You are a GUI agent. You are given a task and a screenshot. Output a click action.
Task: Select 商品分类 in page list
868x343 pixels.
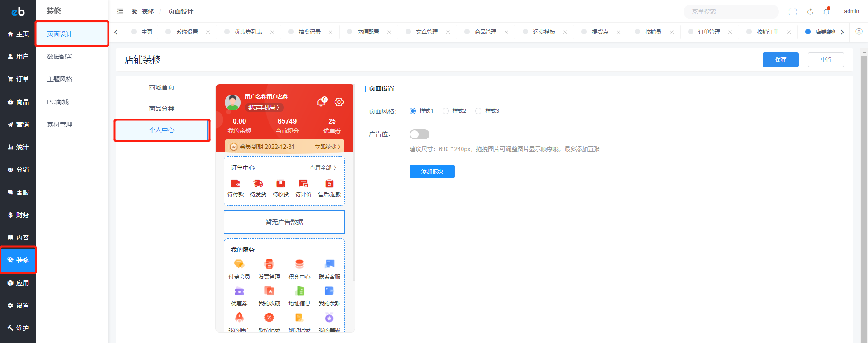tap(161, 109)
